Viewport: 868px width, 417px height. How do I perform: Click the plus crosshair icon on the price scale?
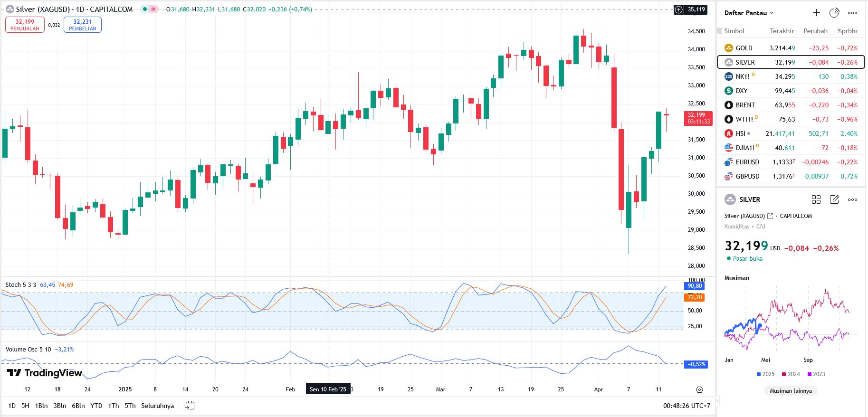pos(678,9)
